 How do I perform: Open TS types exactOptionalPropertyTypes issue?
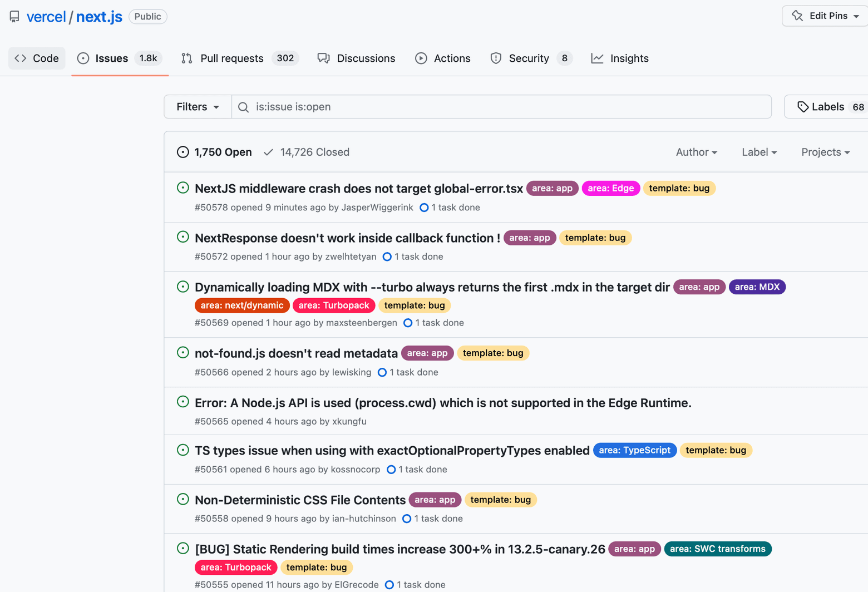click(x=392, y=451)
